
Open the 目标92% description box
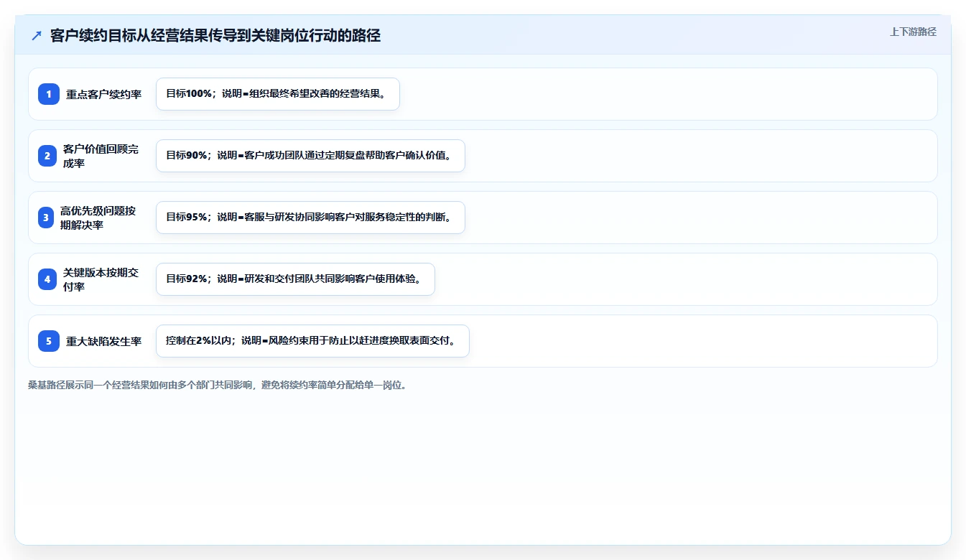[295, 279]
